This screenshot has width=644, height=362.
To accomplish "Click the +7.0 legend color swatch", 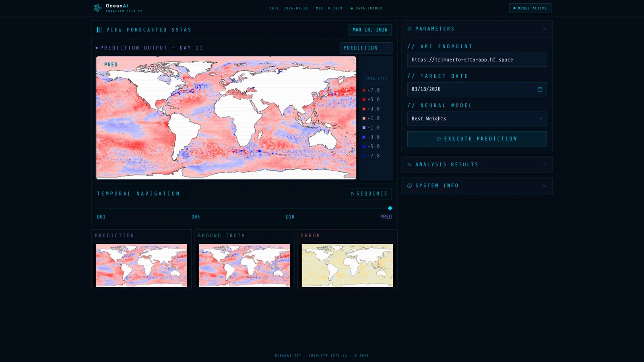I will tap(364, 90).
